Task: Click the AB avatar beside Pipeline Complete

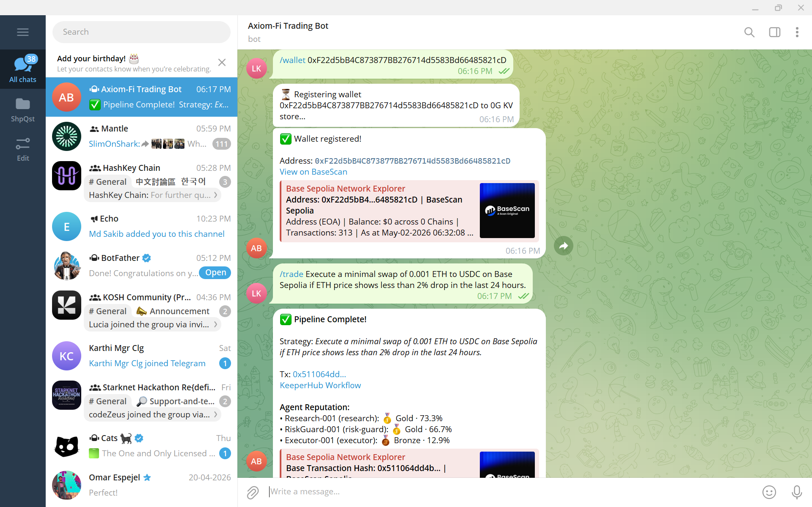Action: pos(256,461)
